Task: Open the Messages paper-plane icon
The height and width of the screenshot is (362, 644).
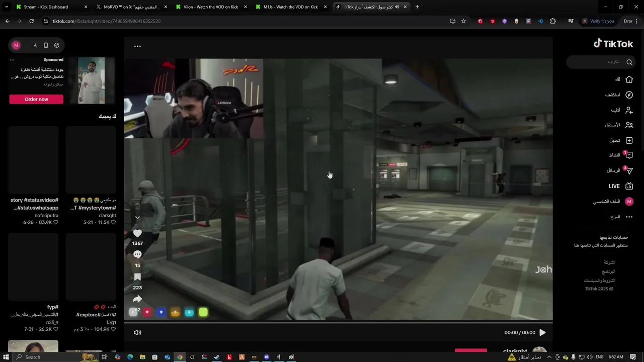Action: pyautogui.click(x=628, y=171)
